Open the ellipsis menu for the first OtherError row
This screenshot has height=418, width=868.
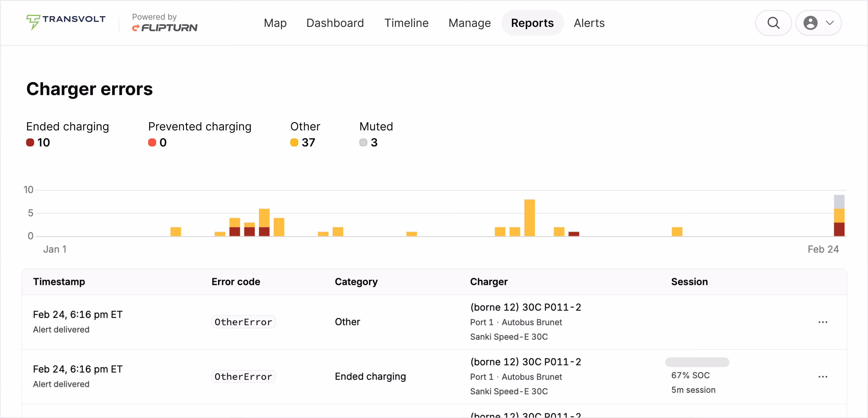click(823, 322)
